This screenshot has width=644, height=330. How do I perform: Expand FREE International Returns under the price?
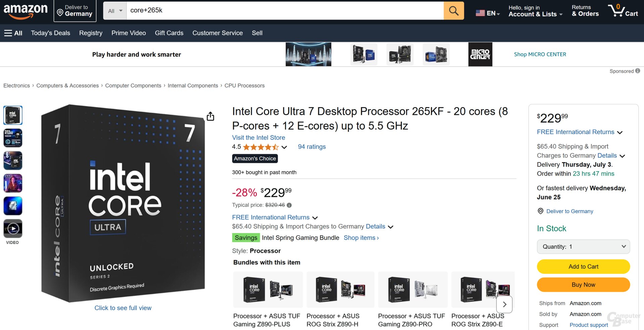315,218
